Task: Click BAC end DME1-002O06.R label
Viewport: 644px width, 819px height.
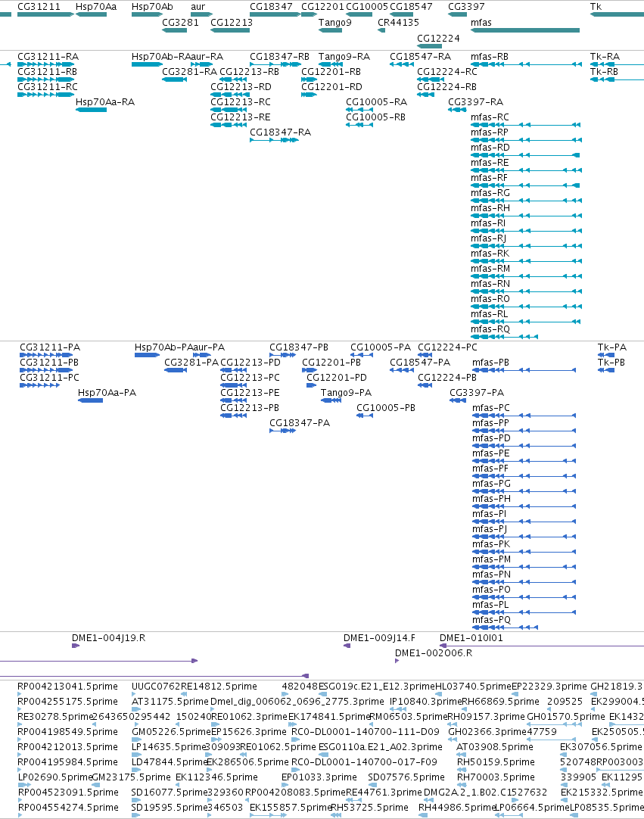Action: click(x=434, y=653)
